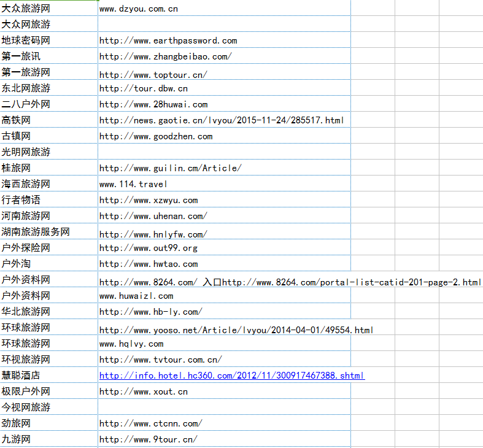The width and height of the screenshot is (483, 448).
Task: Select the 今视网旅游 cell
Action: [x=48, y=407]
